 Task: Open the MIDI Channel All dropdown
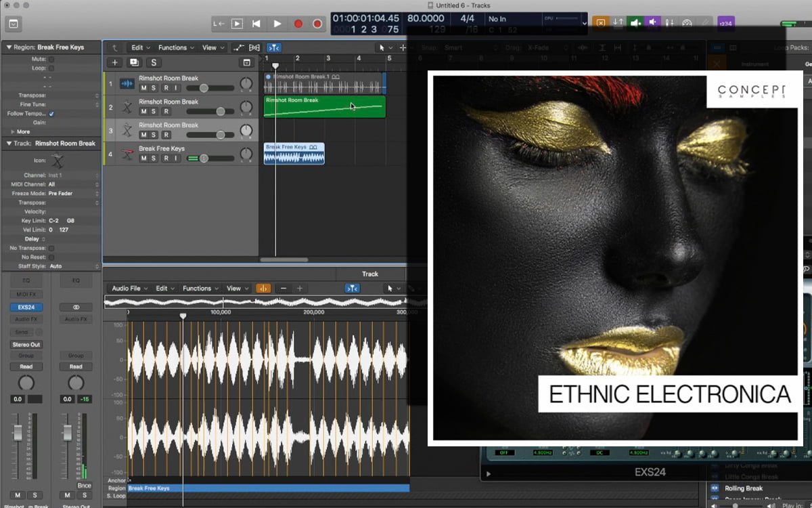tap(73, 184)
